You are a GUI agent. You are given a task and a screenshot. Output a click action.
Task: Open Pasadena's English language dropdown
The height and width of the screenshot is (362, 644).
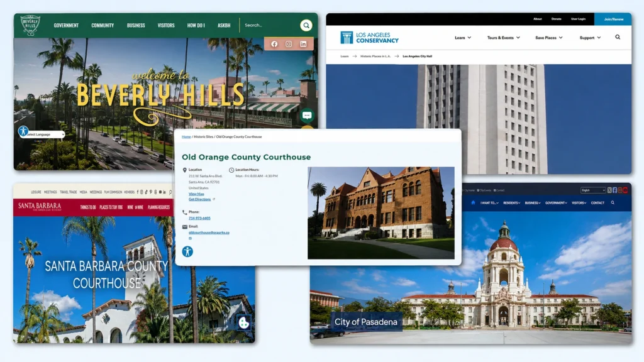coord(593,190)
